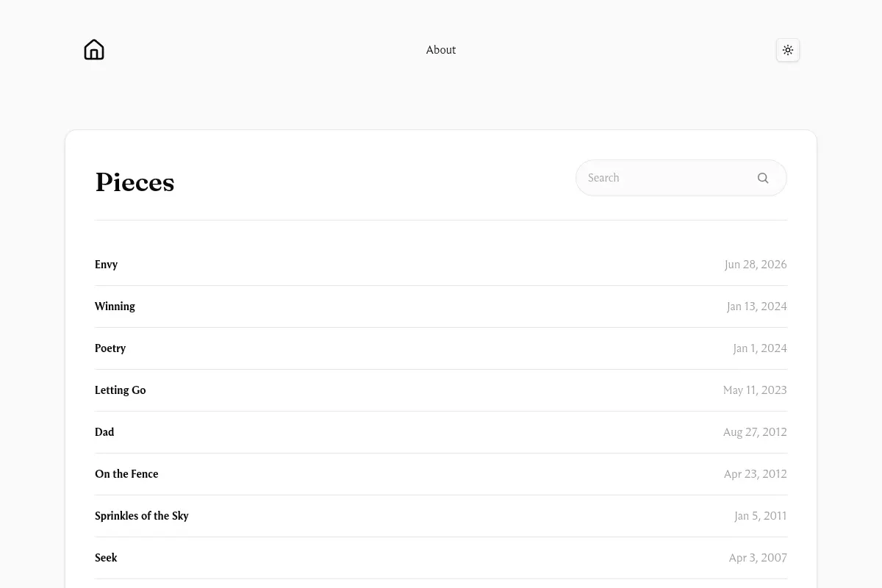882x588 pixels.
Task: Open the piece titled Winning
Action: [115, 306]
